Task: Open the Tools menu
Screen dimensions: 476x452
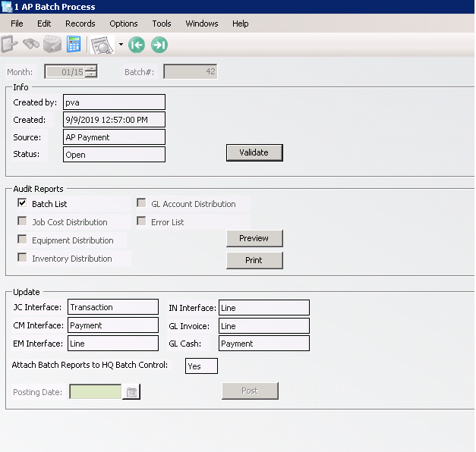Action: coord(162,24)
